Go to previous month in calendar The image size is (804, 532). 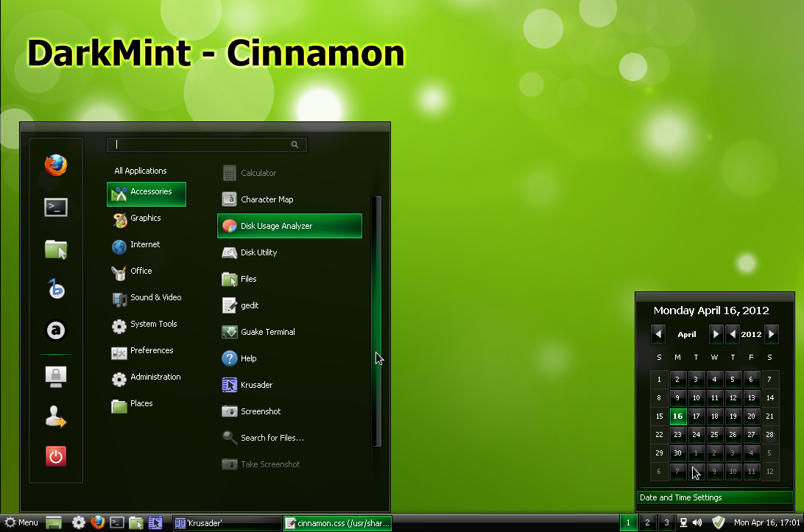click(x=658, y=334)
